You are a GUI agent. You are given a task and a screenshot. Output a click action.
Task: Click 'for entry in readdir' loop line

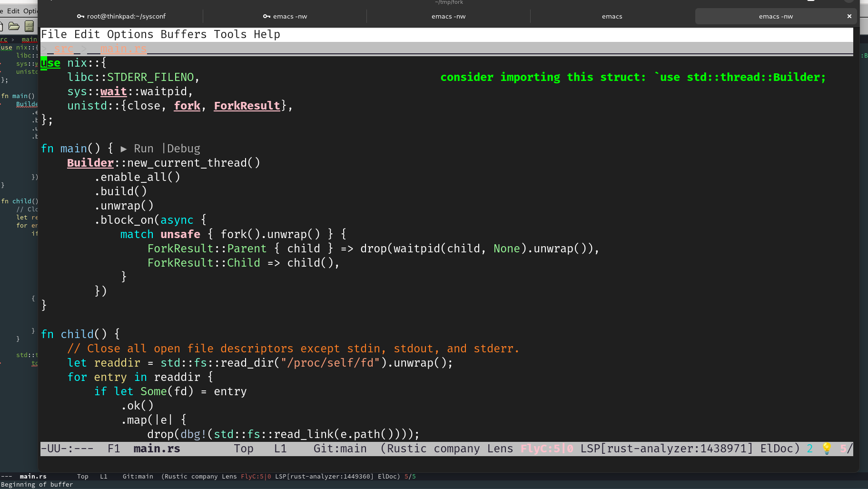(140, 377)
